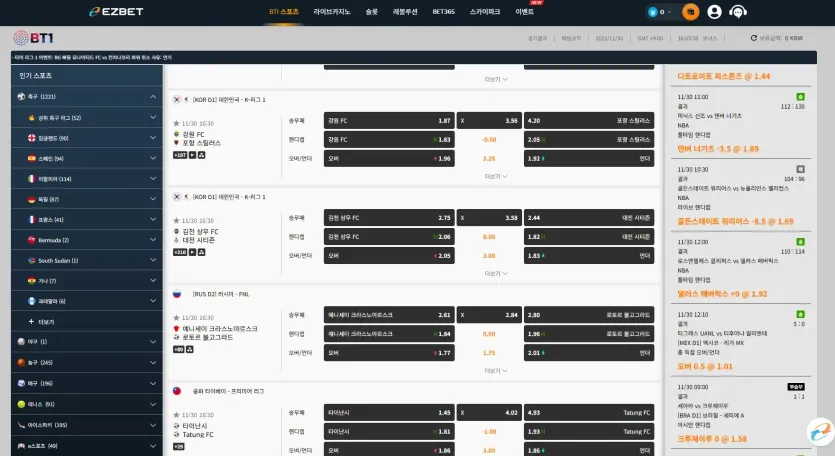
Task: Click the baseball icon in sidebar
Action: click(21, 341)
